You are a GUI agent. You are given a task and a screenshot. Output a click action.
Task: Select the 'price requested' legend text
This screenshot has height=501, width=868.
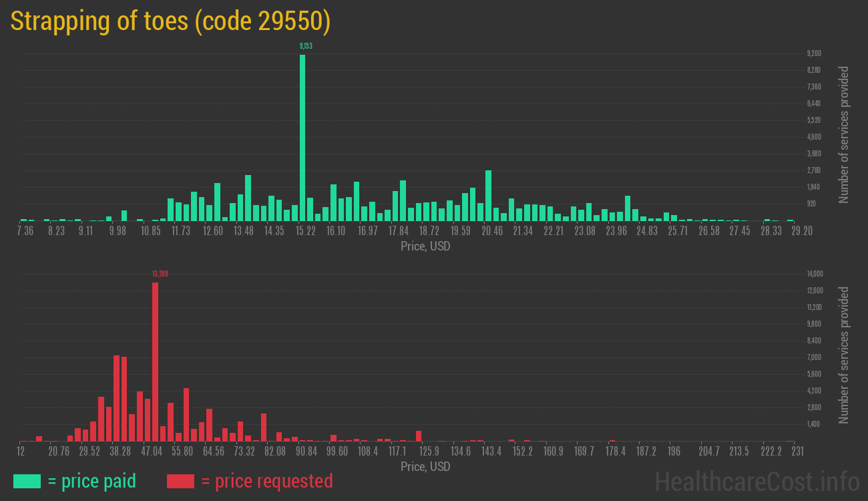tap(266, 481)
